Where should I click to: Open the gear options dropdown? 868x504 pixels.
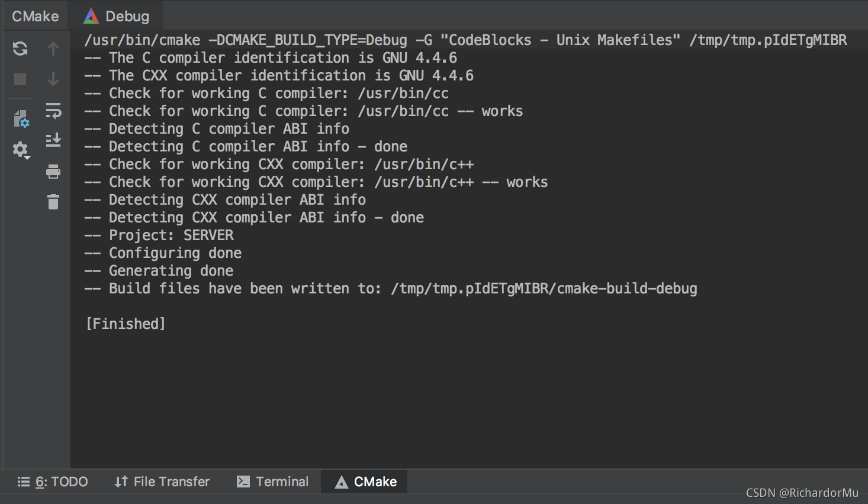click(21, 150)
